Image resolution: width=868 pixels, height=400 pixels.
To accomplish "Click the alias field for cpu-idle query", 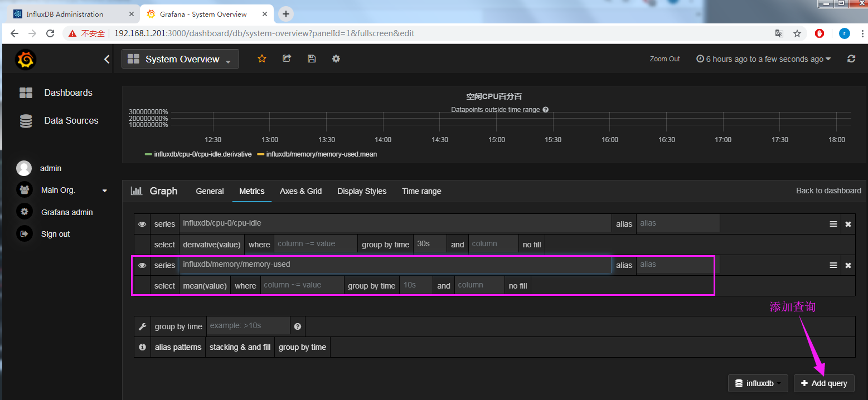I will click(x=678, y=223).
